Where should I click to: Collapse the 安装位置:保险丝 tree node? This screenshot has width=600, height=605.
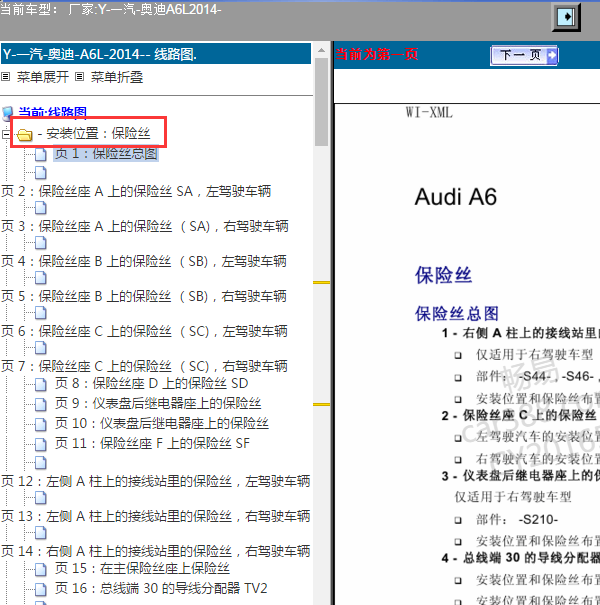click(5, 134)
